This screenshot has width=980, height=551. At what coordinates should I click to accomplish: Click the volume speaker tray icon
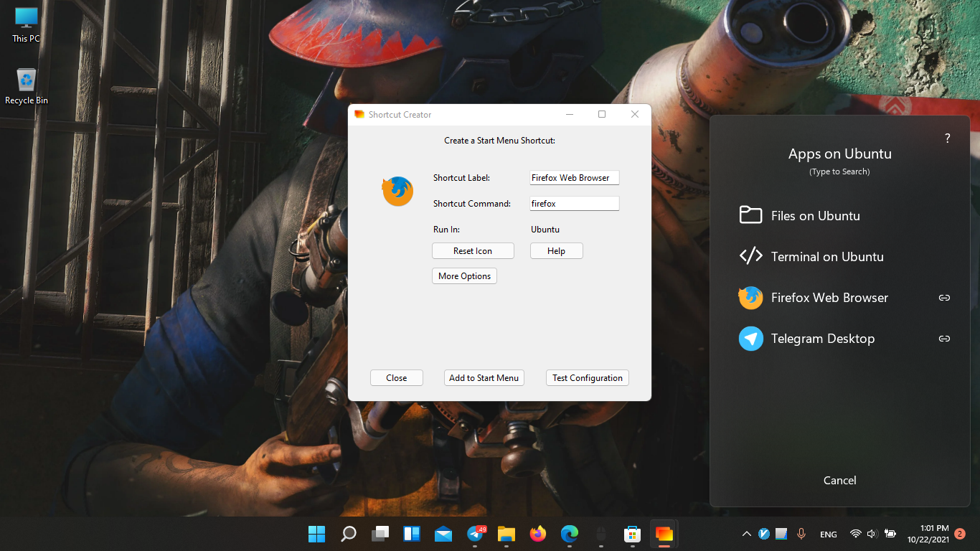point(872,534)
